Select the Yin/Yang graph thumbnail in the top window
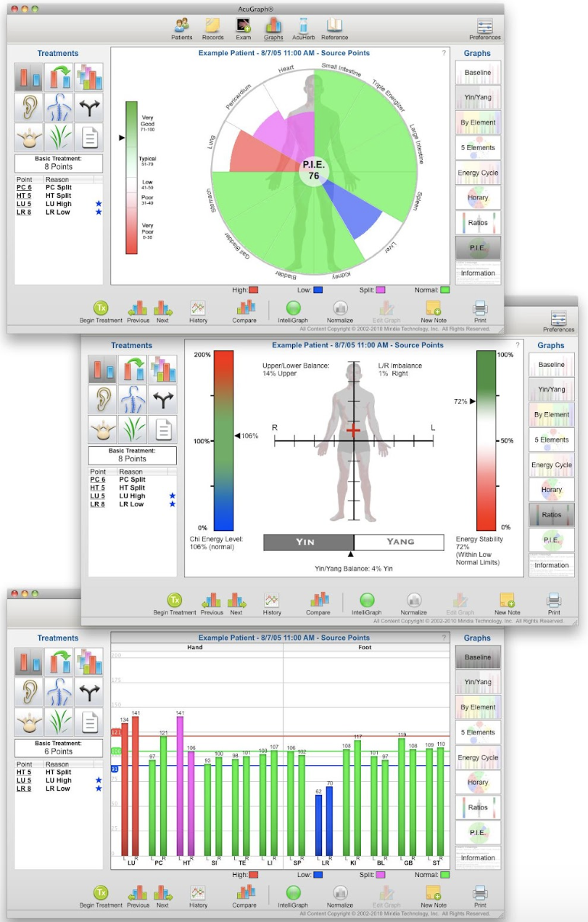This screenshot has width=588, height=922. tap(478, 97)
